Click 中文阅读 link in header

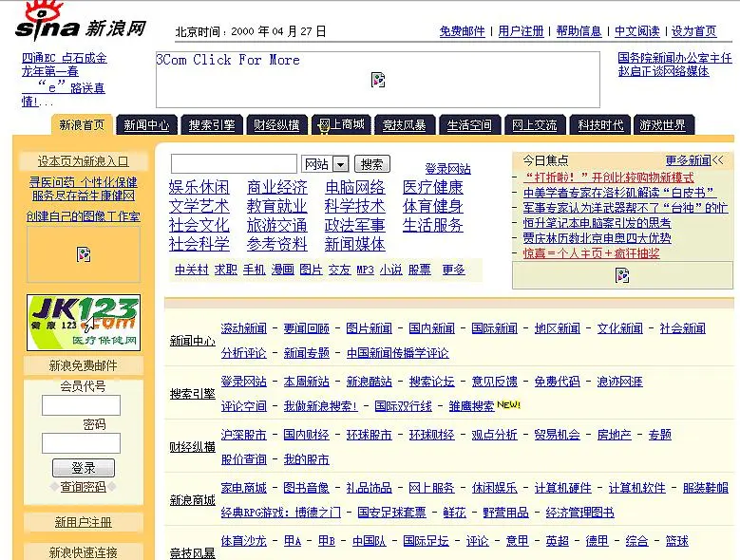637,31
